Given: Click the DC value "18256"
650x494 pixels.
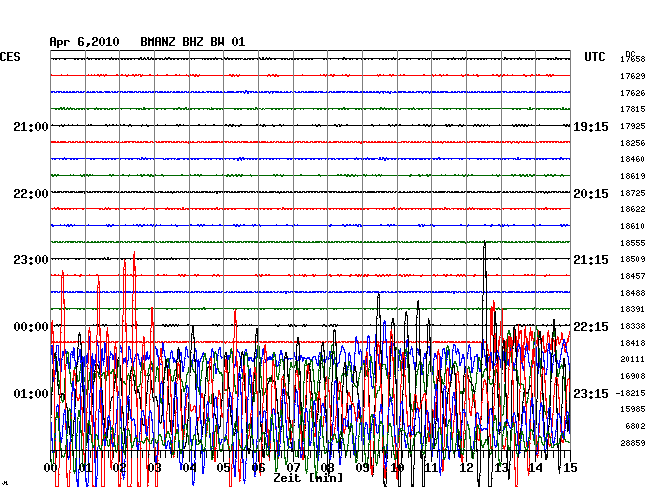Looking at the screenshot, I should click(633, 143).
